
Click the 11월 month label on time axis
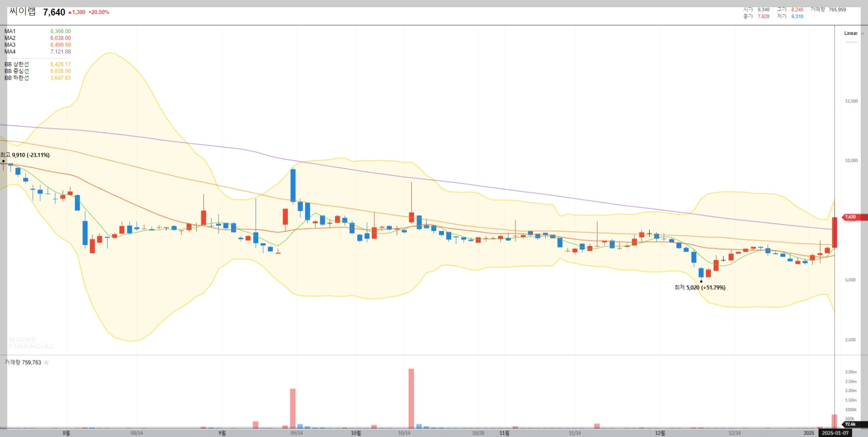[x=504, y=433]
